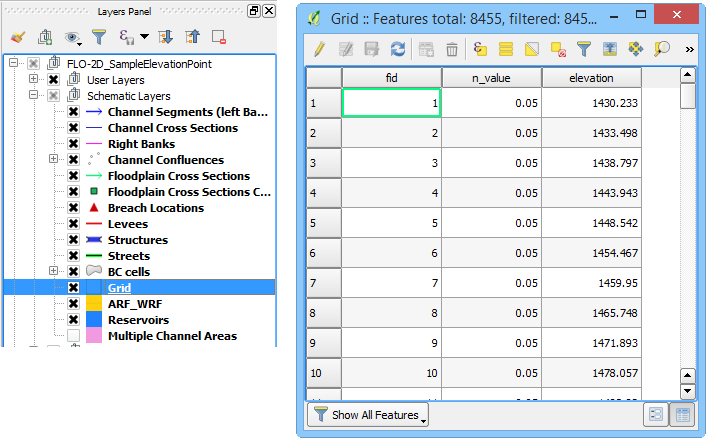The width and height of the screenshot is (708, 441).
Task: Open layer styling paintbrush in Layers Panel
Action: point(17,37)
